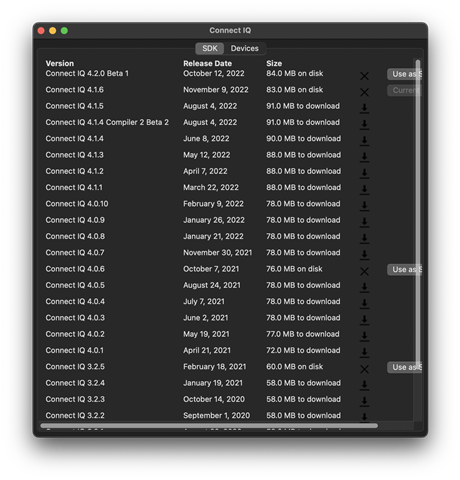Delete Connect IQ 3.2.5 from disk
This screenshot has width=460, height=480.
[x=364, y=369]
